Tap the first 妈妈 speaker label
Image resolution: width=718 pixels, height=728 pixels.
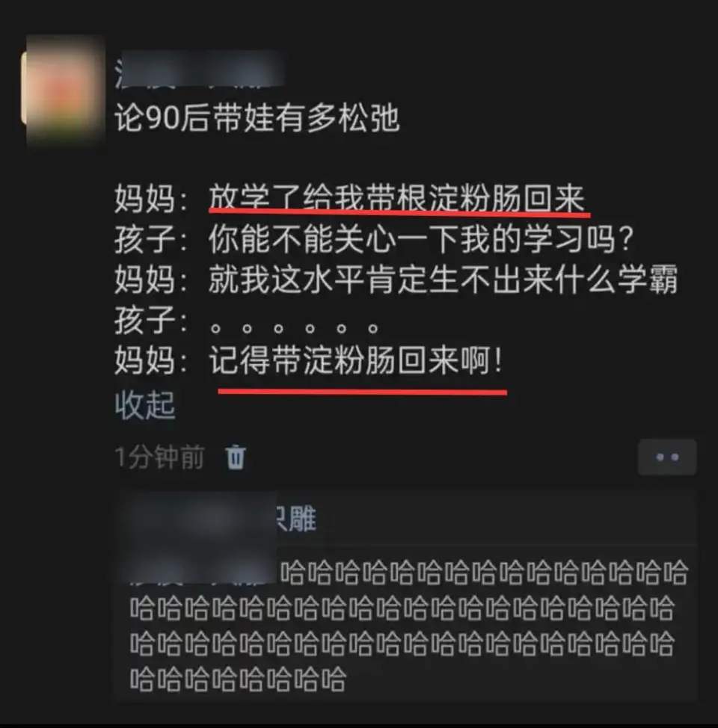click(x=145, y=198)
